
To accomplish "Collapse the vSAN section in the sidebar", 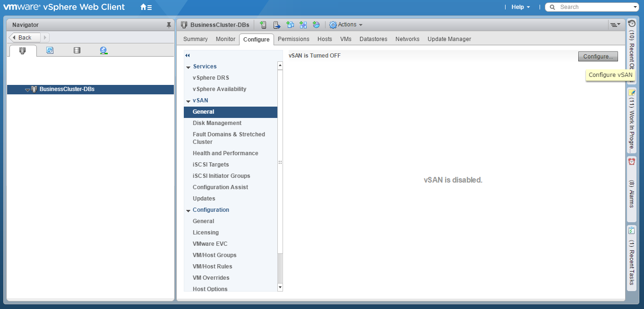I will point(189,101).
